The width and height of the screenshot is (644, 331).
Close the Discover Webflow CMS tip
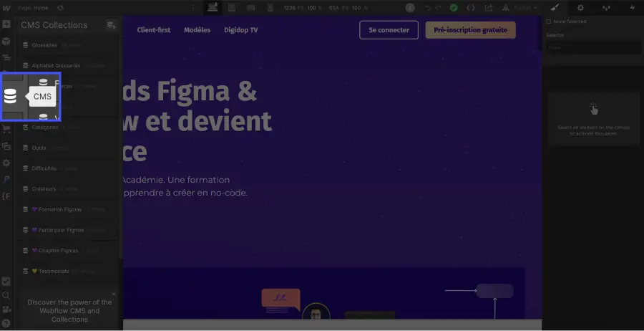click(114, 294)
